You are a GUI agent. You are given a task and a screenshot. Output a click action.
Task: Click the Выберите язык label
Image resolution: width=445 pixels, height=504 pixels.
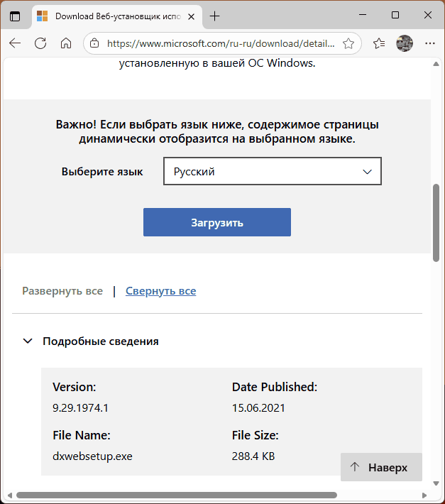point(102,172)
